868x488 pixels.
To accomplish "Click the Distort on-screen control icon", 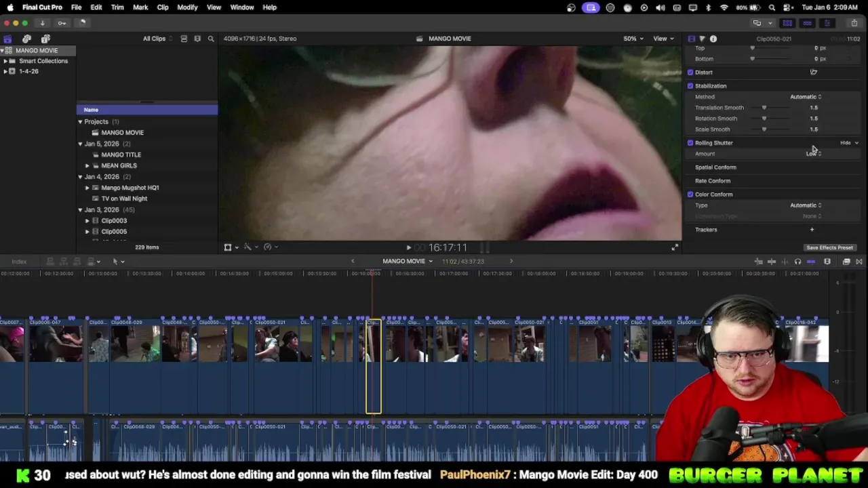I will click(x=814, y=72).
